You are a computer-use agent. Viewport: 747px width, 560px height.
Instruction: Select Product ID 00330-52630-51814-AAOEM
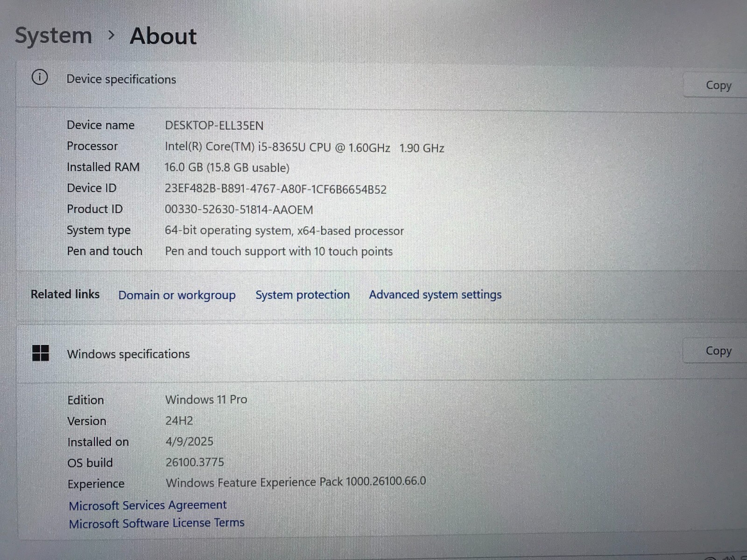[239, 210]
